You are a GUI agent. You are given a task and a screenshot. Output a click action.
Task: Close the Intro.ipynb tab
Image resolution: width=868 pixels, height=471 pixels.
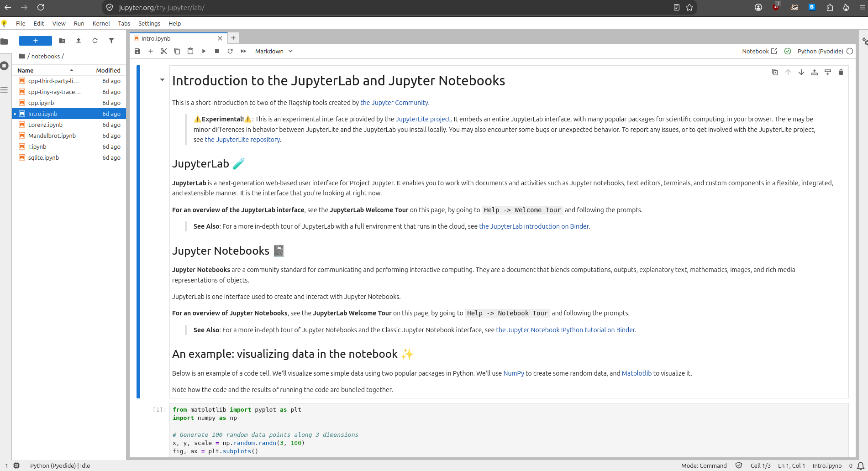point(220,38)
